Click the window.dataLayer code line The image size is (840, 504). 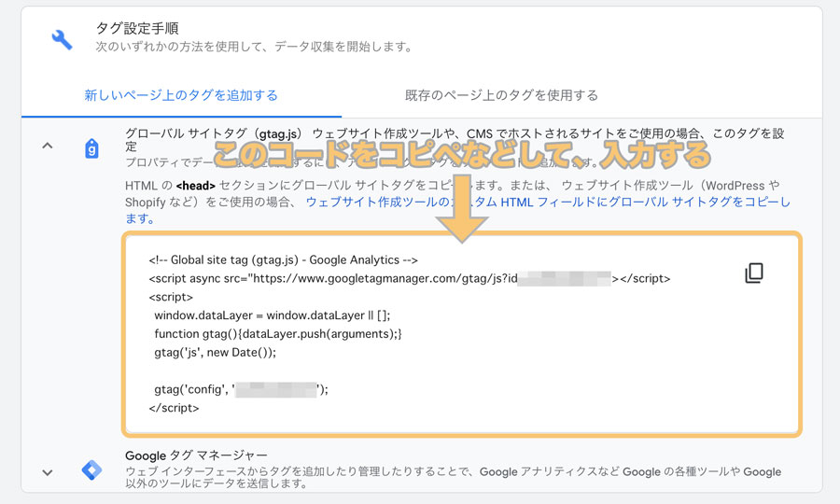pyautogui.click(x=273, y=315)
